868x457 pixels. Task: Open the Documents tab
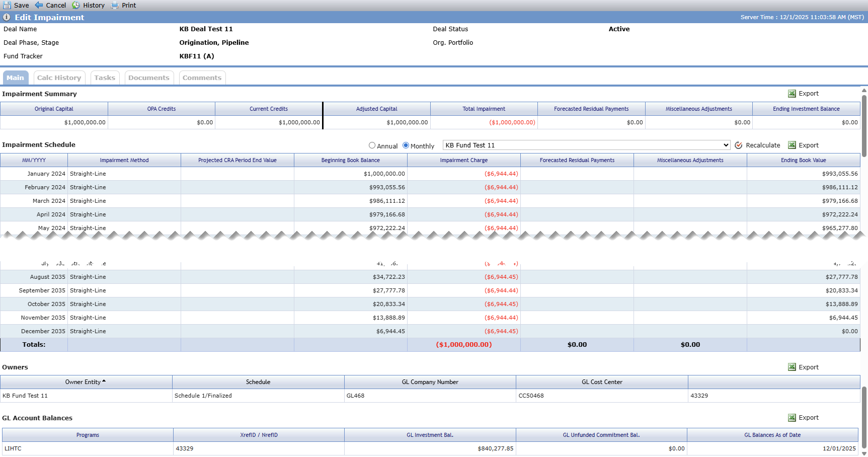149,78
